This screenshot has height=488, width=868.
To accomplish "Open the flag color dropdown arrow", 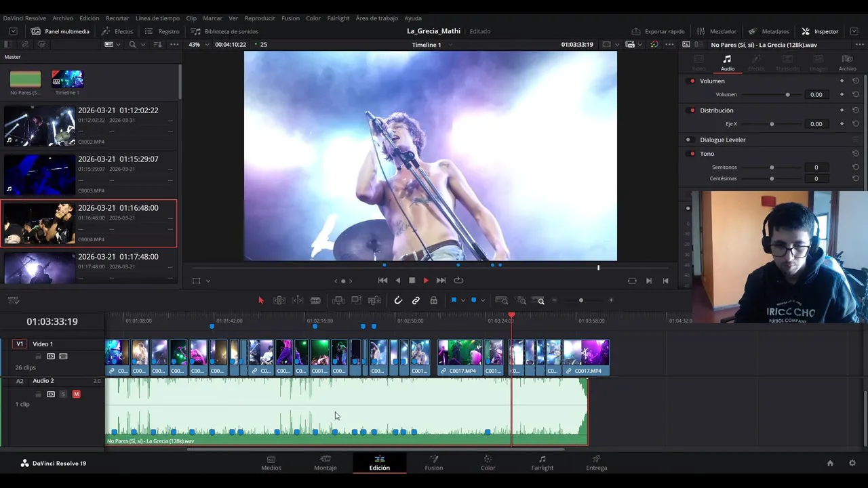I will [462, 300].
